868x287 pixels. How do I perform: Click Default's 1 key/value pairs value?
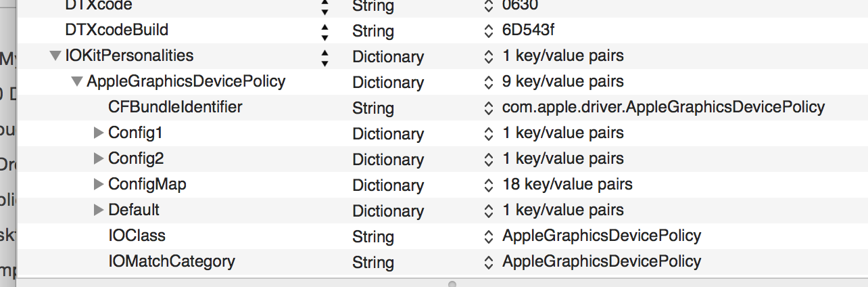[x=563, y=210]
